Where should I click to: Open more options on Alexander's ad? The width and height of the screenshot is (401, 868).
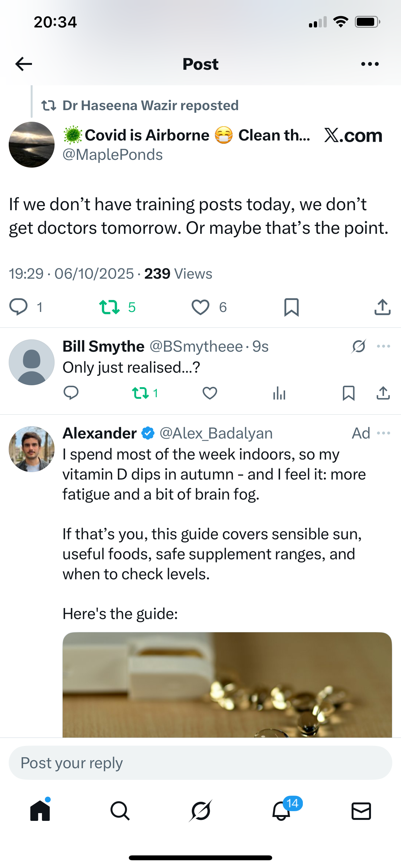(x=384, y=433)
